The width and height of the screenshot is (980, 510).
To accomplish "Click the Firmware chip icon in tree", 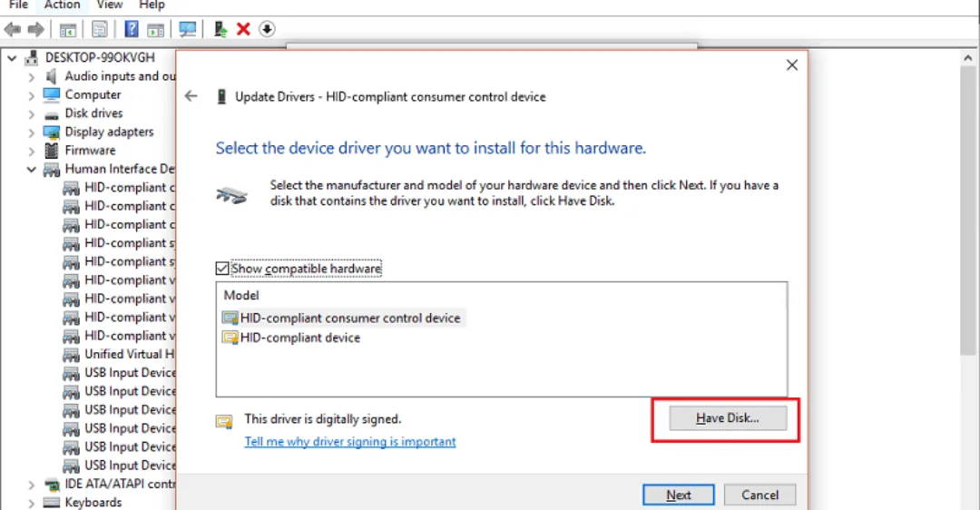I will 51,151.
